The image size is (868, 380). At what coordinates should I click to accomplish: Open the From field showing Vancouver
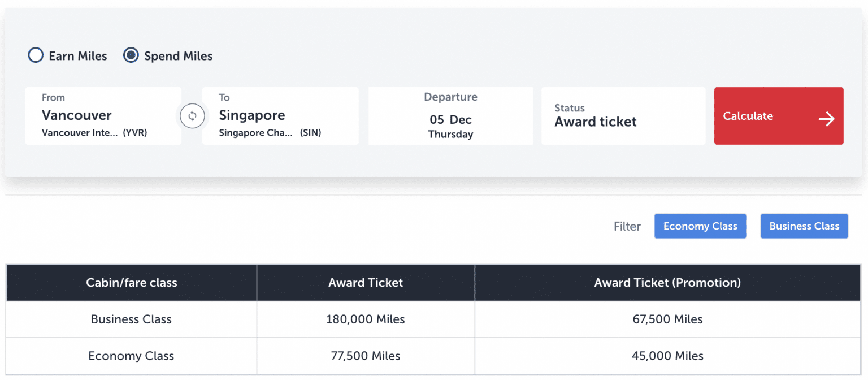[x=103, y=115]
